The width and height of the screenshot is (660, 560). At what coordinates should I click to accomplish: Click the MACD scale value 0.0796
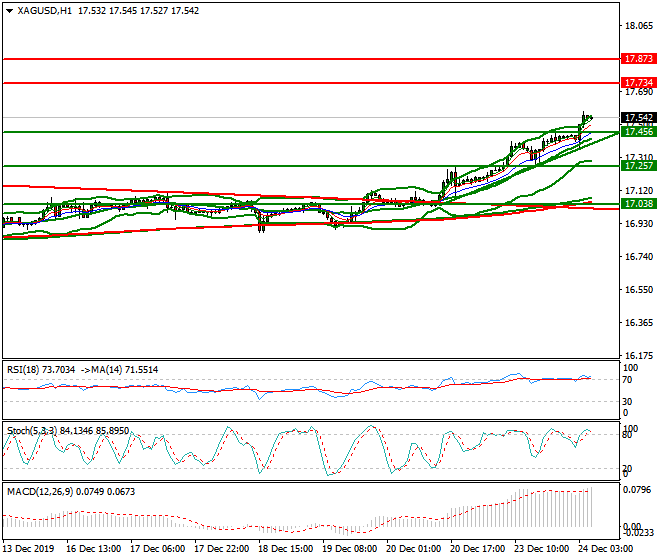pyautogui.click(x=637, y=490)
